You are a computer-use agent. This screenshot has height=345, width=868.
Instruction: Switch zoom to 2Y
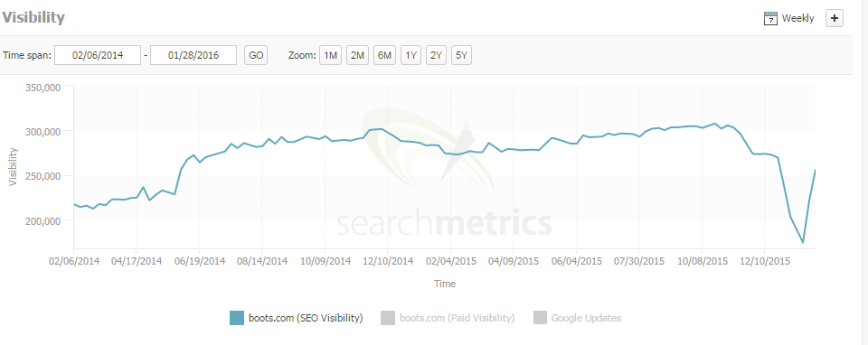coord(436,55)
